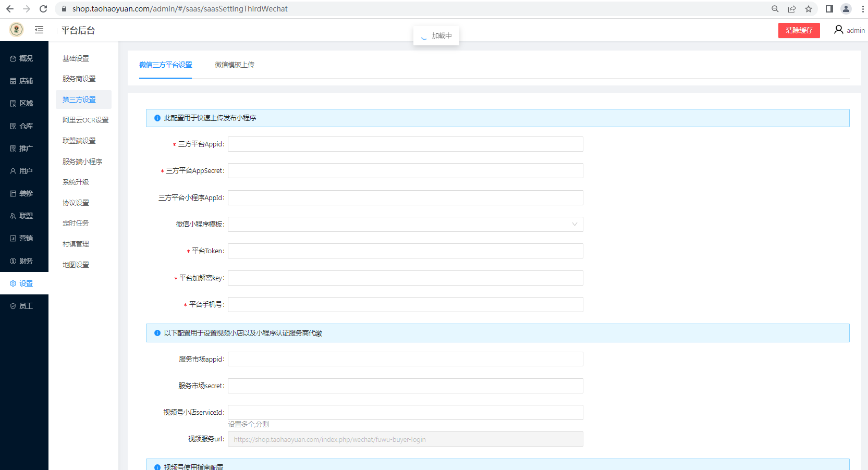
Task: Go back using the browser back arrow
Action: click(10, 9)
